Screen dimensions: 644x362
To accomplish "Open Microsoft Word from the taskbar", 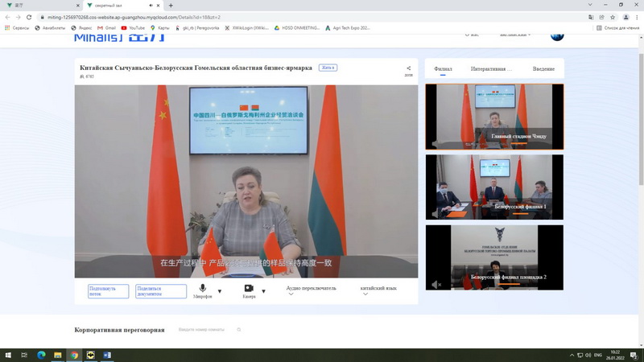I will coord(107,355).
